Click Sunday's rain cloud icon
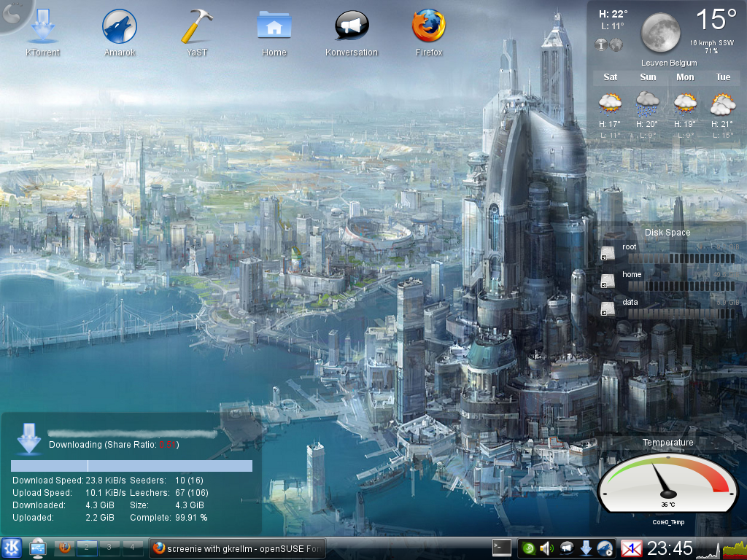The width and height of the screenshot is (747, 560). 648,104
